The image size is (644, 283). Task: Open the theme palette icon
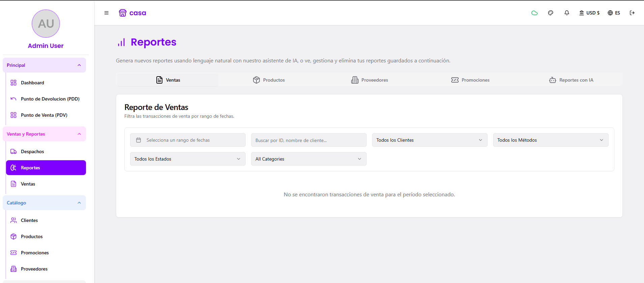(x=551, y=13)
